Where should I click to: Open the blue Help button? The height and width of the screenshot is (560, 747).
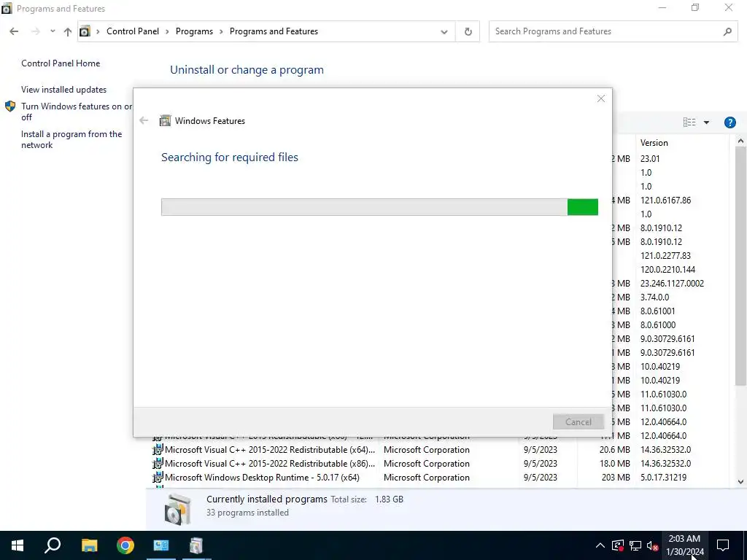(729, 122)
